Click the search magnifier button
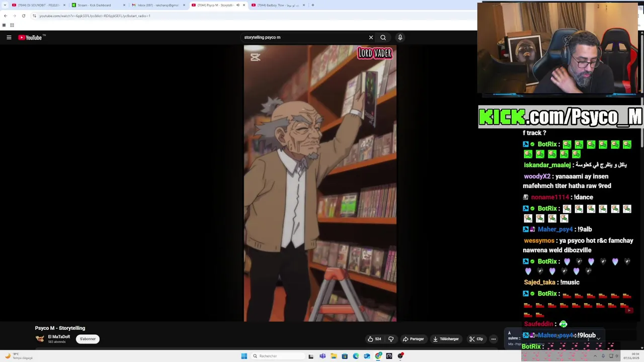Image resolution: width=644 pixels, height=362 pixels. (x=383, y=37)
